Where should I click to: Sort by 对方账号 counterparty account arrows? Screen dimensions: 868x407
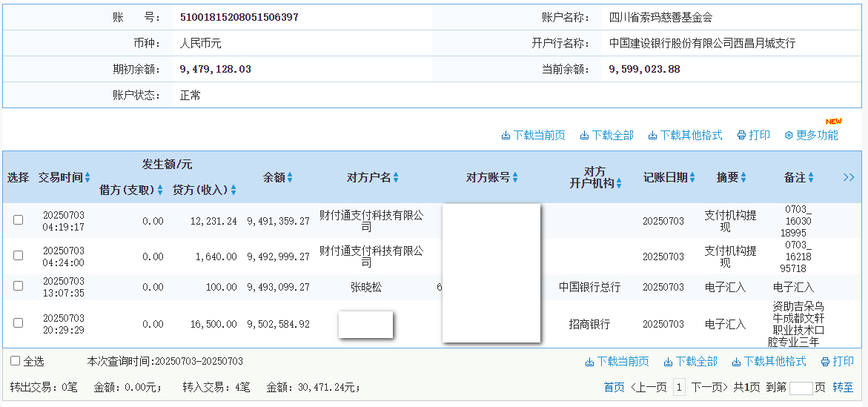coord(515,178)
